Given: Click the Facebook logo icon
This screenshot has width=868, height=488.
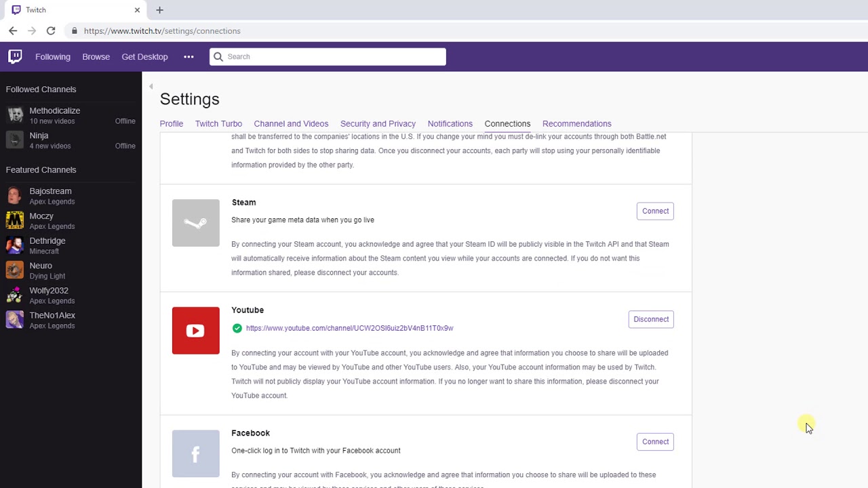Looking at the screenshot, I should [x=196, y=453].
